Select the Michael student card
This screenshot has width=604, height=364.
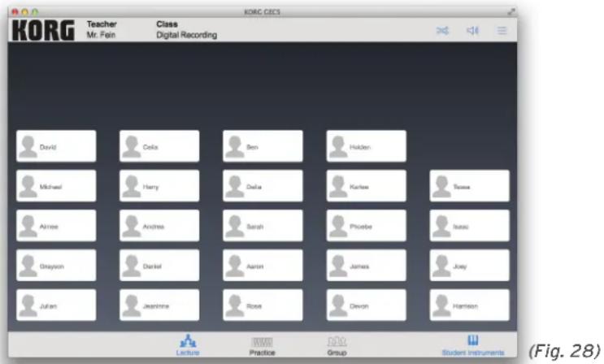pyautogui.click(x=56, y=186)
